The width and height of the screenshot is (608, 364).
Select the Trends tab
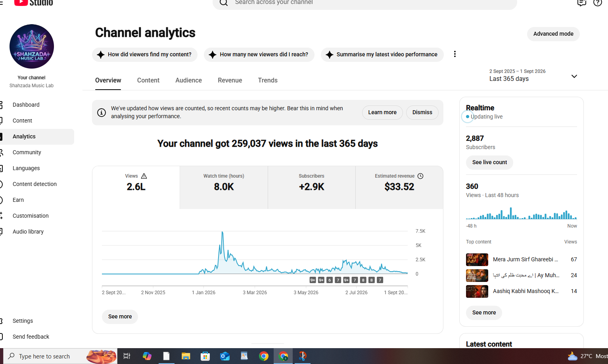pyautogui.click(x=268, y=80)
